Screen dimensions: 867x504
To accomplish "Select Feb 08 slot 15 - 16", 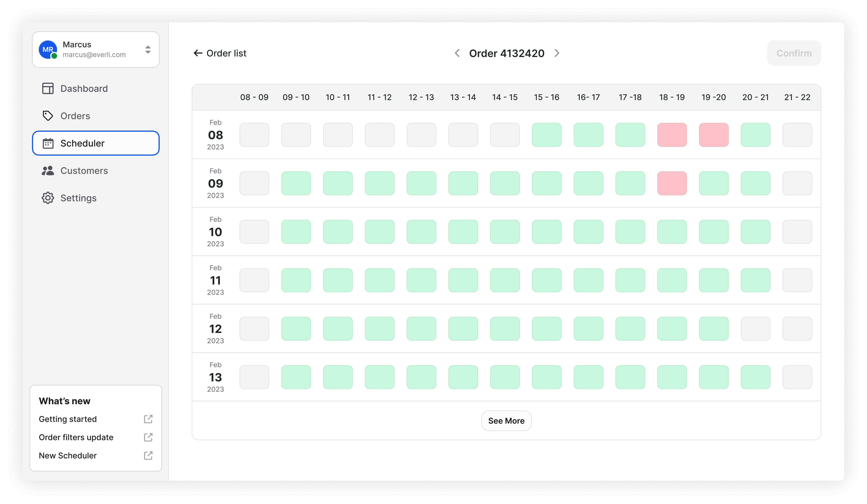I will pyautogui.click(x=546, y=135).
